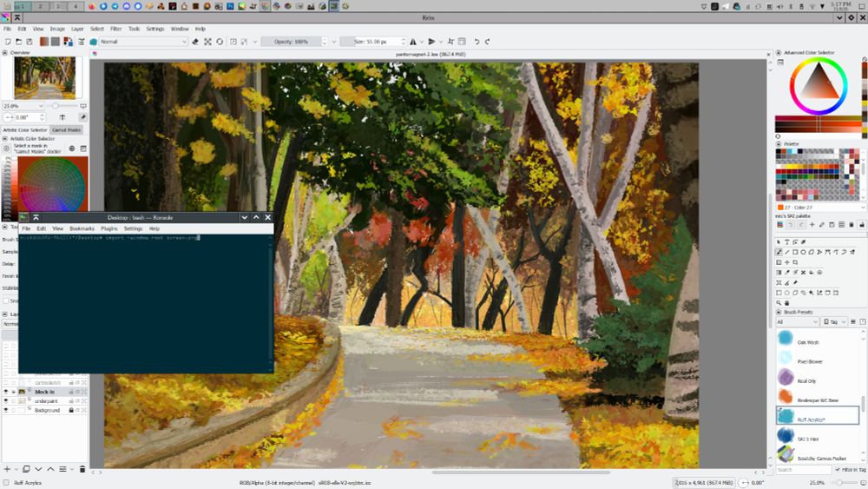The image size is (868, 489).
Task: Select the Rectangle shape tool
Action: [795, 252]
